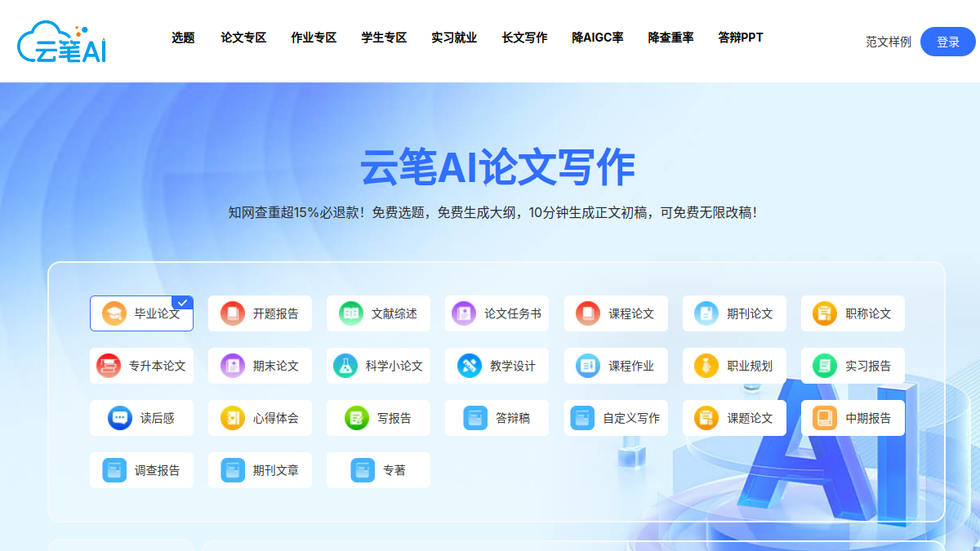Screen dimensions: 980x551
Task: Click the 期刊论文 blue icon
Action: tap(706, 313)
